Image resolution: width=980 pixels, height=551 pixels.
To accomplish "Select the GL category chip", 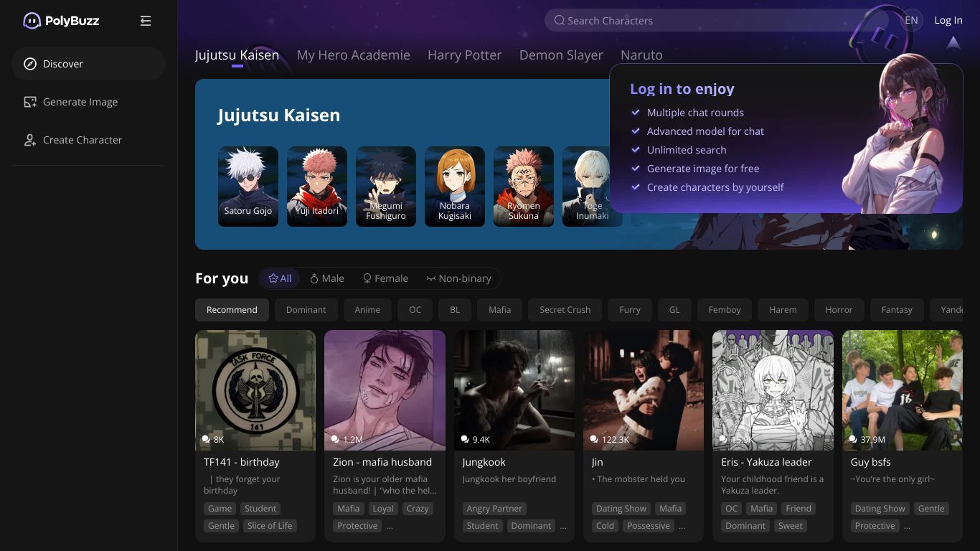I will coord(674,310).
